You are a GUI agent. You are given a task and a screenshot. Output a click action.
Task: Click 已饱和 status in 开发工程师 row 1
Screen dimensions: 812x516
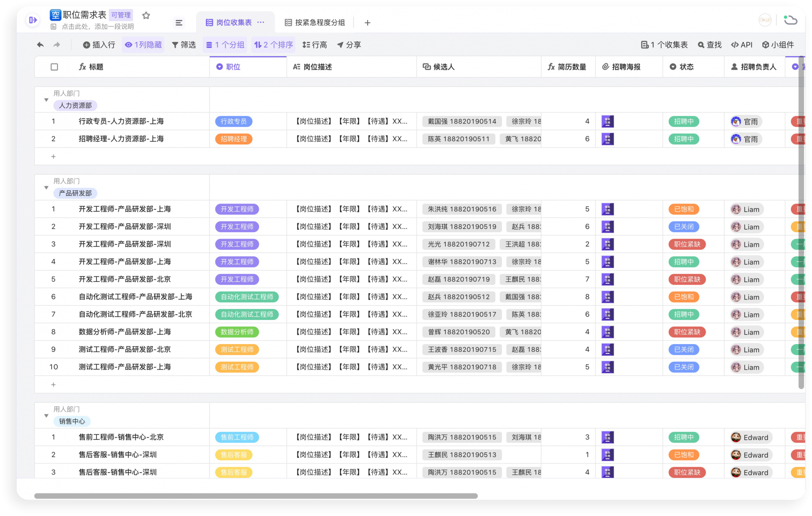pyautogui.click(x=684, y=209)
